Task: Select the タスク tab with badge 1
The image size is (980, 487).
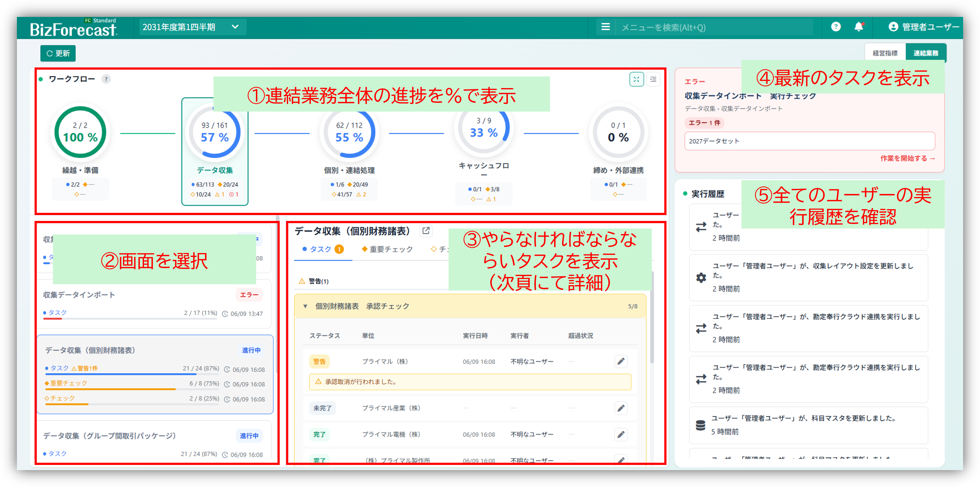Action: tap(323, 249)
